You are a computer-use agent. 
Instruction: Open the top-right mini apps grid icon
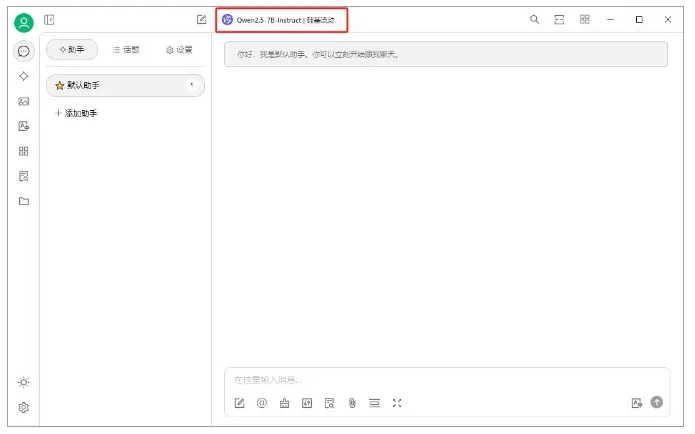(x=585, y=20)
